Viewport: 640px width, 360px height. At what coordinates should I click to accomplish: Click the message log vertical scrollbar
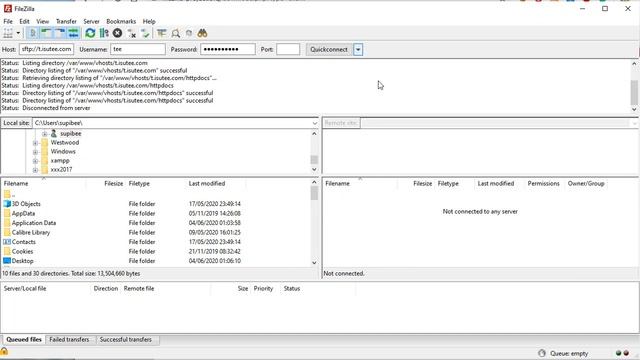(x=634, y=86)
